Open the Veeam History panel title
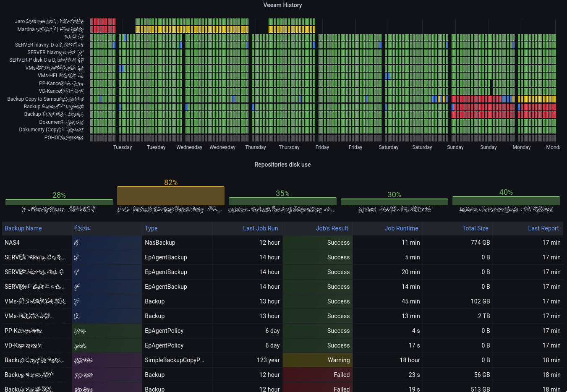The image size is (567, 392). 282,5
